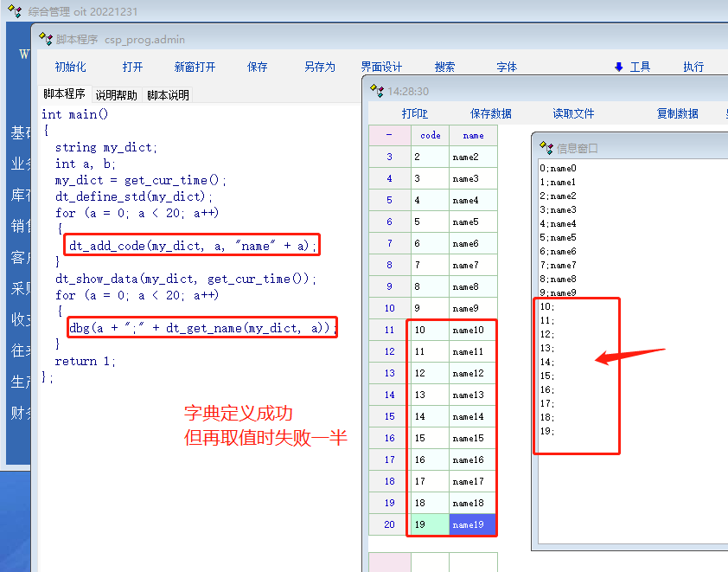Click 保存数据 in the data window
The height and width of the screenshot is (572, 728).
tap(490, 113)
